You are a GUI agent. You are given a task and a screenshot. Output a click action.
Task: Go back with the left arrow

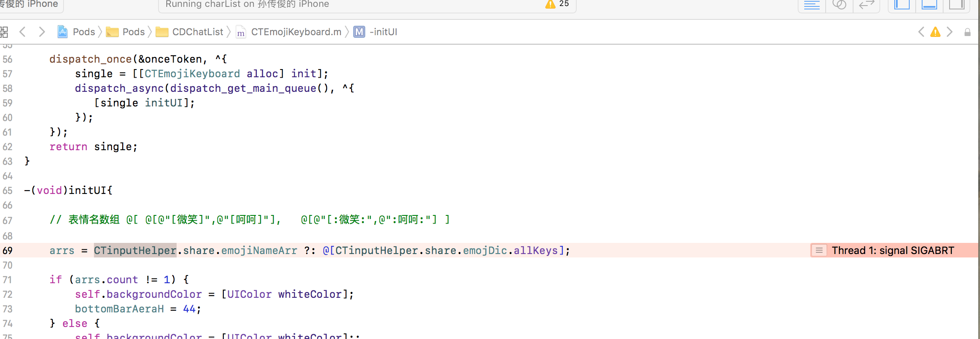click(23, 32)
